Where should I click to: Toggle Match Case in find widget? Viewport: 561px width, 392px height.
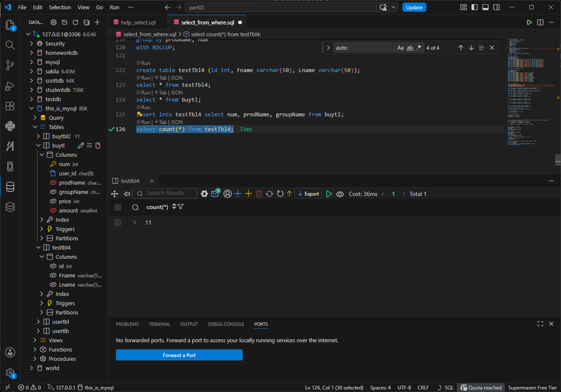click(400, 48)
